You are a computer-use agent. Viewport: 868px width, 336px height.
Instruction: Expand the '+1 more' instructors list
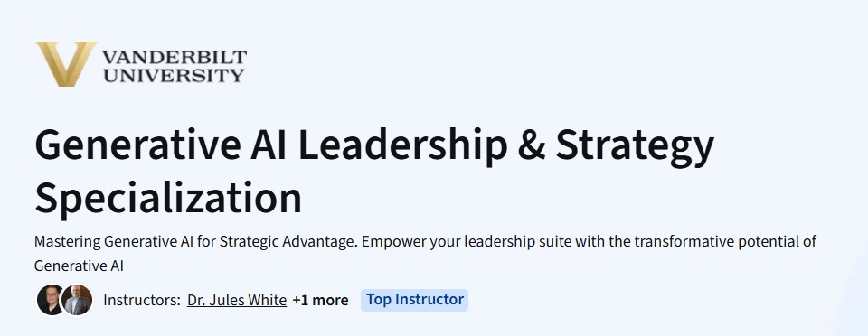point(320,300)
